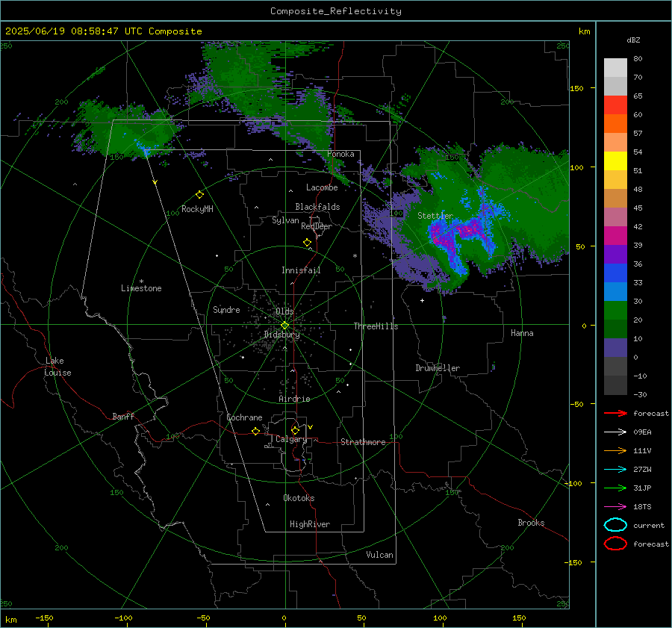Click the 80 dBZ white color swatch
The height and width of the screenshot is (628, 672).
615,68
